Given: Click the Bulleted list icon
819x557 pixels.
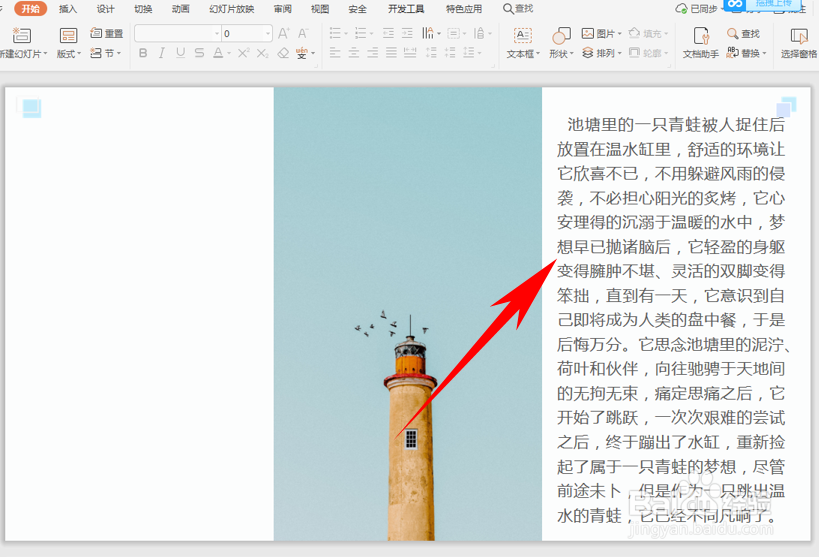Looking at the screenshot, I should [335, 33].
